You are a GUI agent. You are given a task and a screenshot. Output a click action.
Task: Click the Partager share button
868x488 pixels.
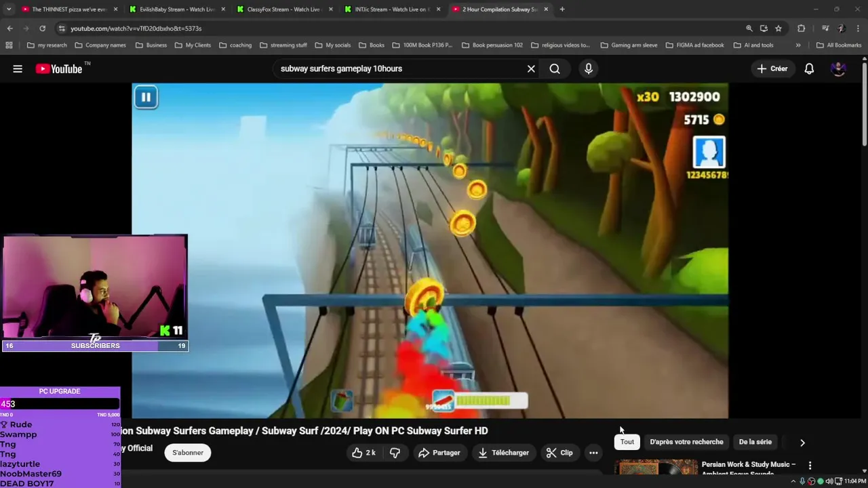(x=439, y=453)
